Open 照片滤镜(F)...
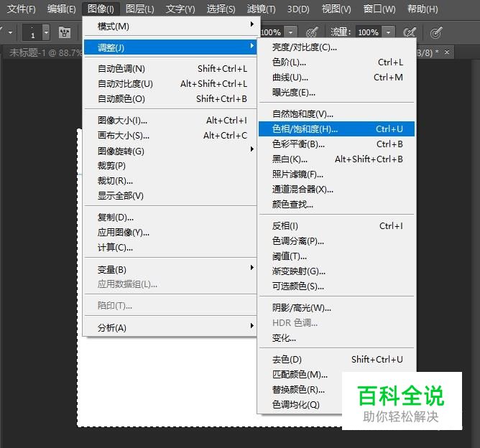The image size is (480, 448). (336, 174)
